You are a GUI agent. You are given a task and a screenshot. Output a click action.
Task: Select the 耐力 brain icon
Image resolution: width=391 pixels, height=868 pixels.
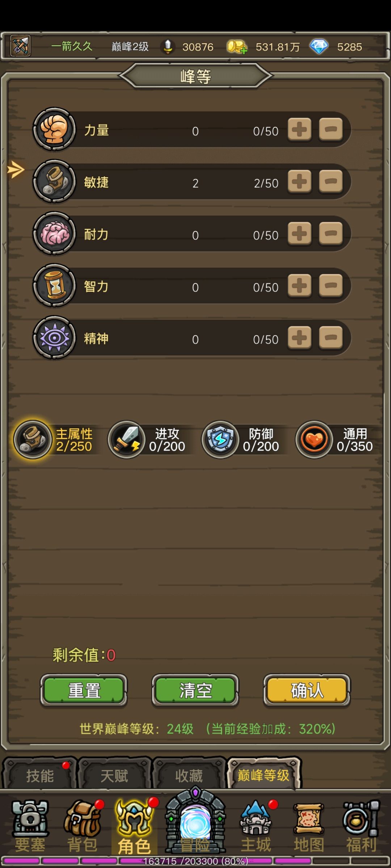tap(54, 233)
